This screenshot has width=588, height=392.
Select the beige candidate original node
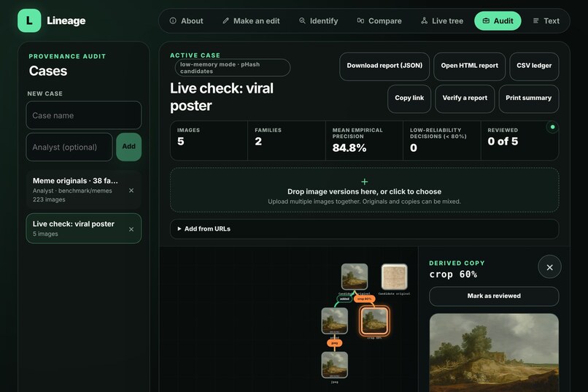pyautogui.click(x=394, y=277)
